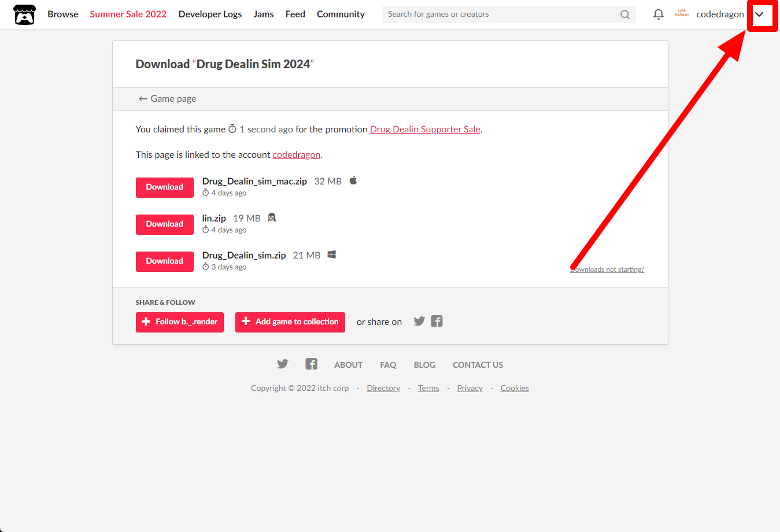Open footer Twitter icon
Image resolution: width=780 pixels, height=532 pixels.
[x=282, y=364]
